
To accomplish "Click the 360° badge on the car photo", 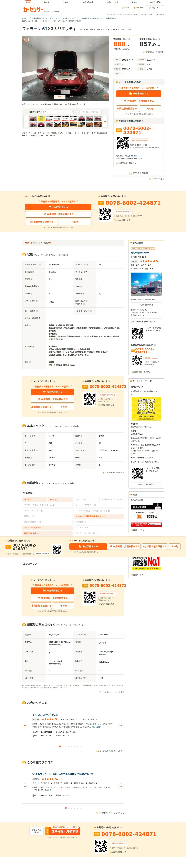I will [x=26, y=40].
